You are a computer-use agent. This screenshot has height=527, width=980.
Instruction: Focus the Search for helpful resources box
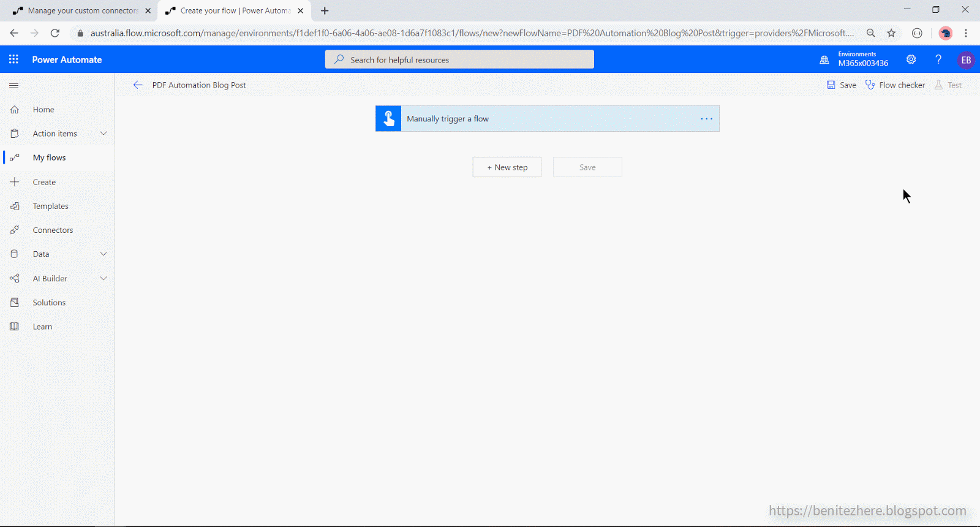click(459, 59)
